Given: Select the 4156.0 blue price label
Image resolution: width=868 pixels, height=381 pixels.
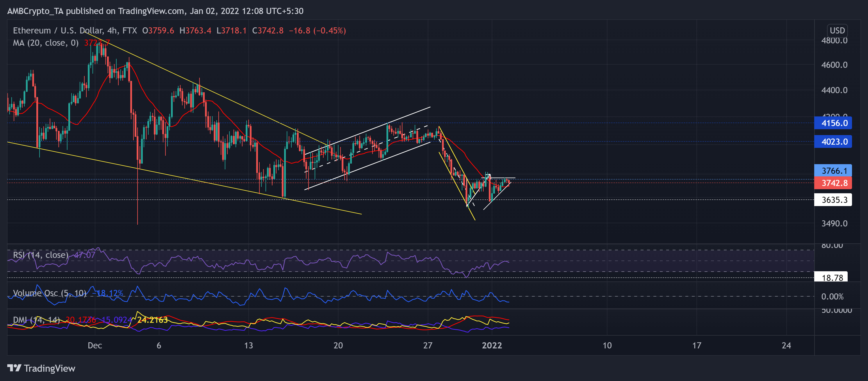Looking at the screenshot, I should click(x=833, y=123).
